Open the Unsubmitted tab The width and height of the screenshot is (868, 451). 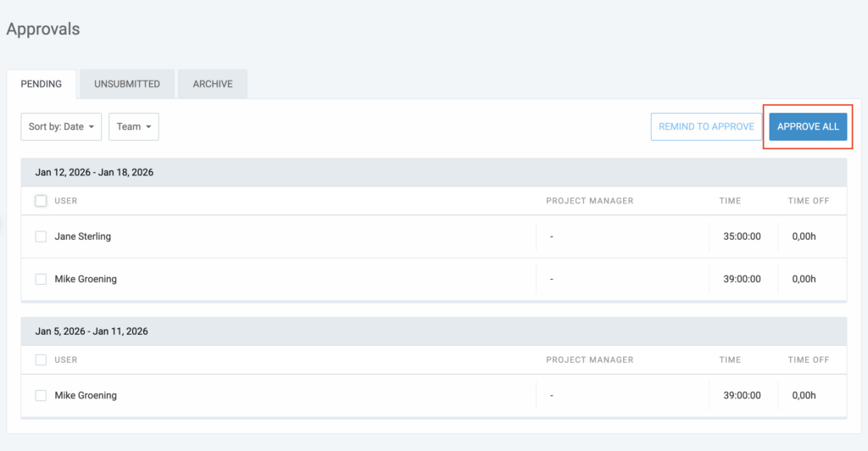pyautogui.click(x=127, y=84)
